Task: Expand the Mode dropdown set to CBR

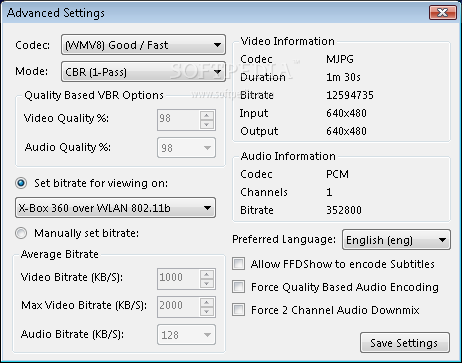Action: [143, 71]
